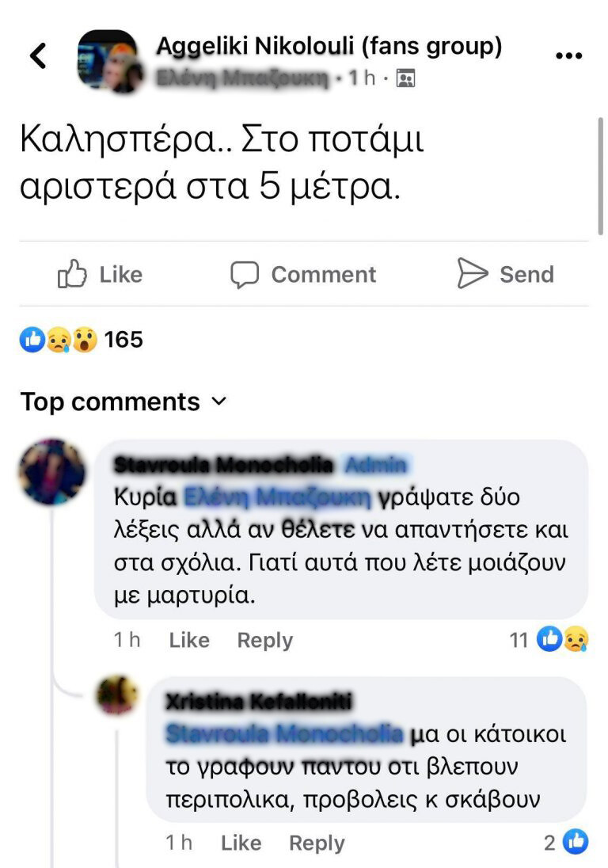Reply to Xristina Kefalloniti's comment
Image resolution: width=608 pixels, height=868 pixels.
coord(317,843)
